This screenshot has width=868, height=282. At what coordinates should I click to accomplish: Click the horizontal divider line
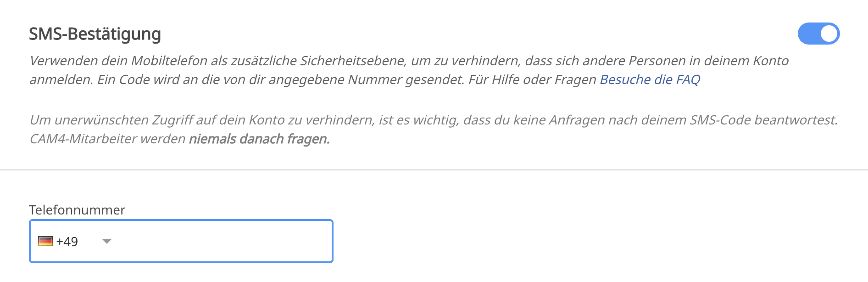click(x=434, y=170)
